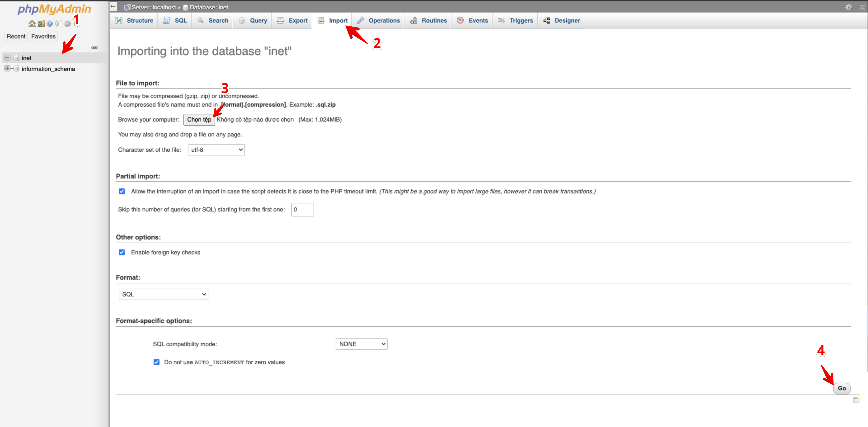
Task: Open phpMyAdmin documentation help icon
Action: (49, 23)
